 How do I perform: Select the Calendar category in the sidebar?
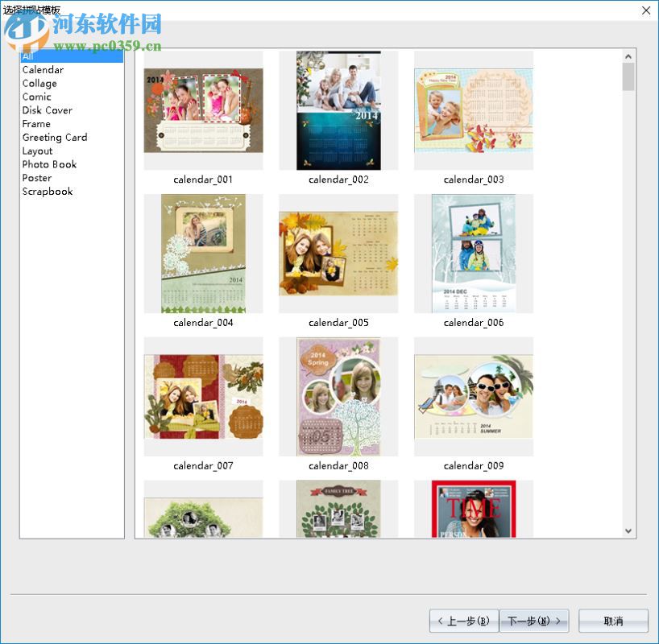pyautogui.click(x=43, y=69)
